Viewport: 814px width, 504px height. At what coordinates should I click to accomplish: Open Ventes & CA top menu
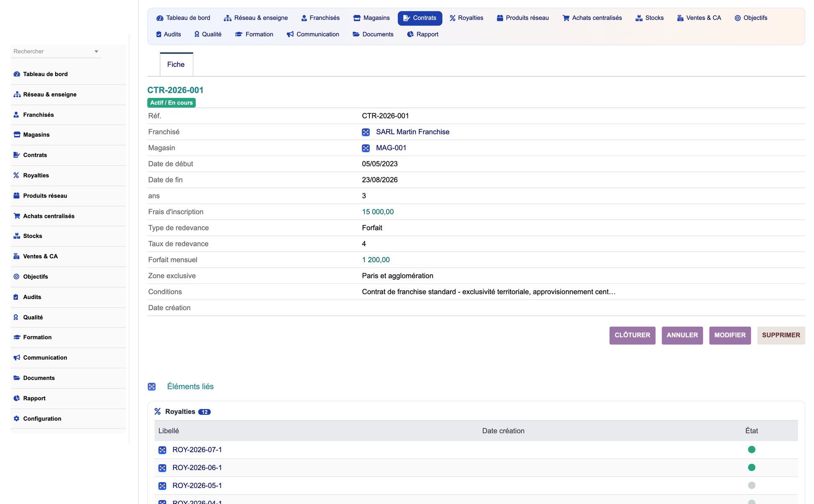coord(699,18)
